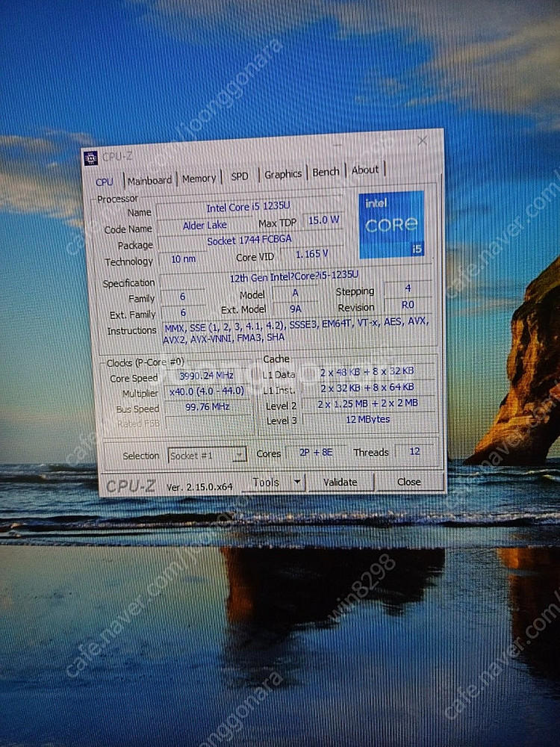Click the Cores 2P + 8E value
Viewport: 560px width, 747px height.
coord(315,452)
